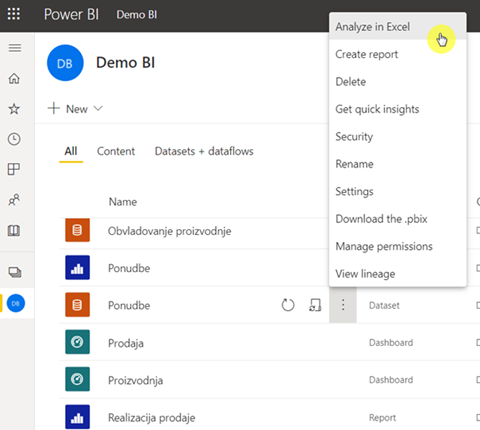480x430 pixels.
Task: Open the Ponudbe report name link
Action: 129,268
